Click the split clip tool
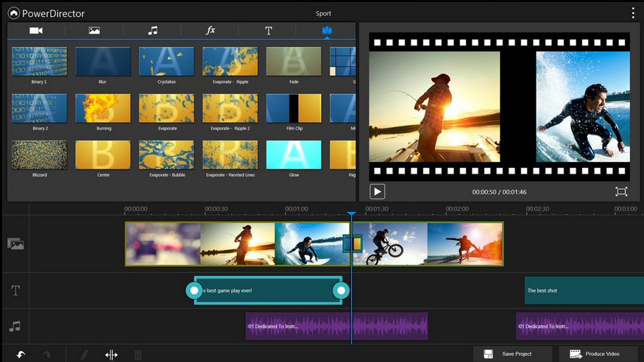Viewport: 644px width, 362px height. (111, 355)
